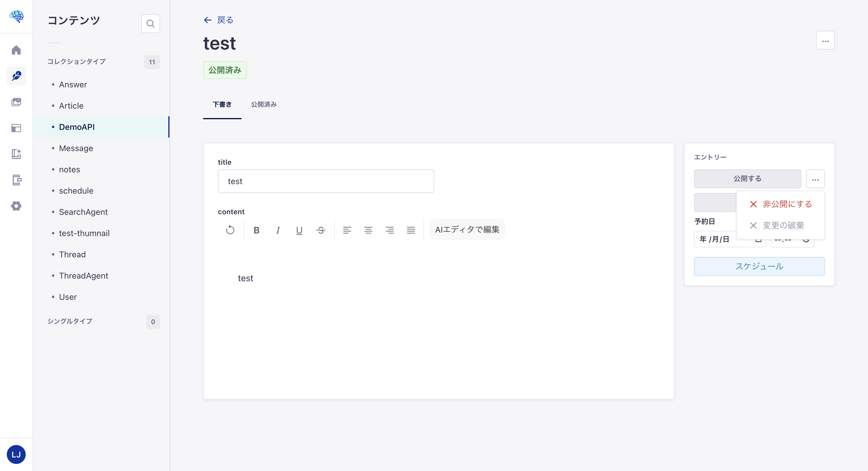This screenshot has height=471, width=868.
Task: Toggle underline formatting
Action: [x=299, y=230]
